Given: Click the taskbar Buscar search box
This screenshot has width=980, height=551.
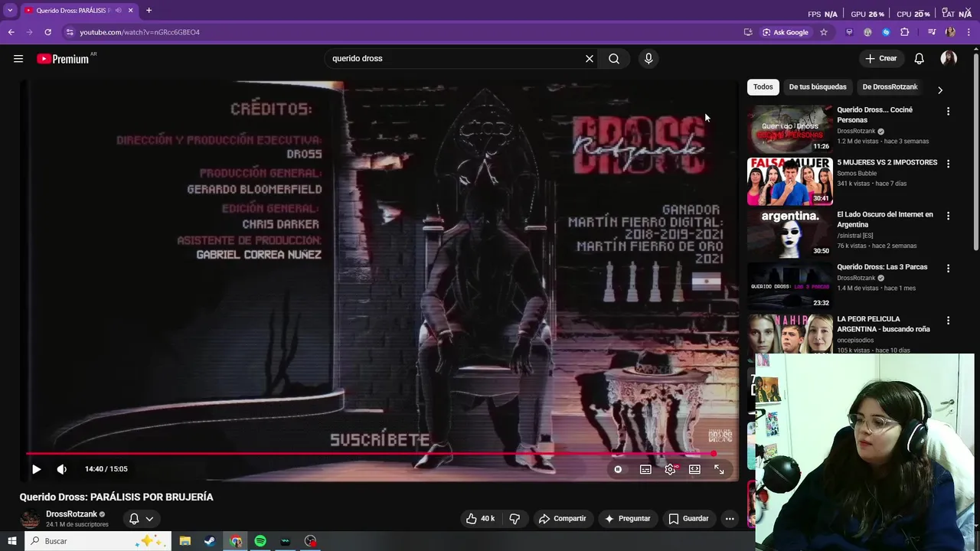Looking at the screenshot, I should (x=98, y=541).
